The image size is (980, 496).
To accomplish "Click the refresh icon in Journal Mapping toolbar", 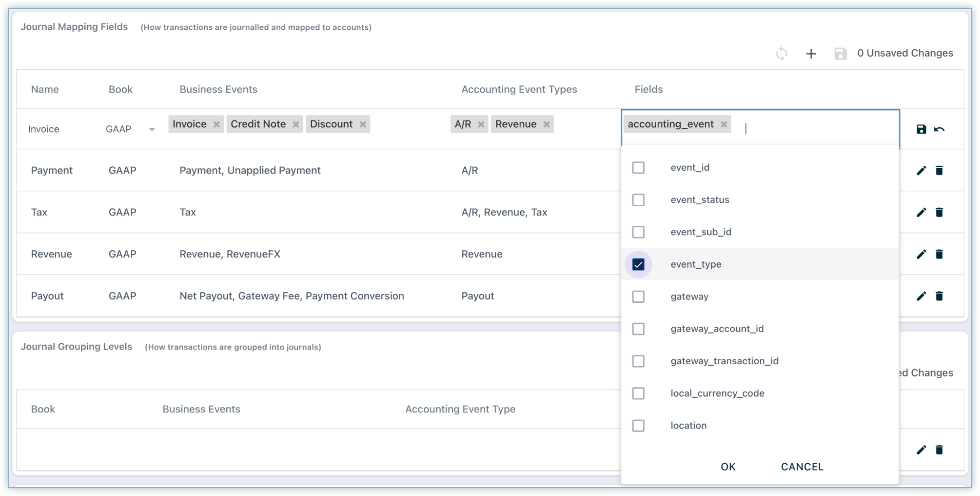I will click(x=781, y=53).
